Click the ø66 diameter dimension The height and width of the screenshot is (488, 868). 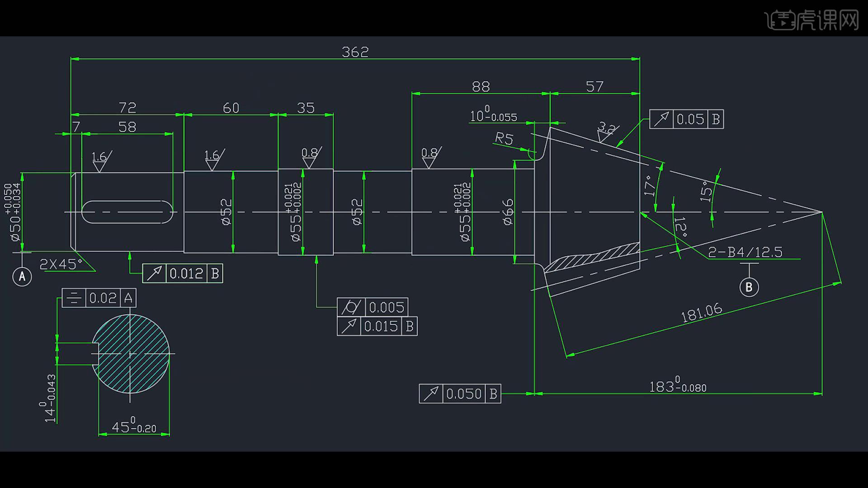tap(508, 212)
